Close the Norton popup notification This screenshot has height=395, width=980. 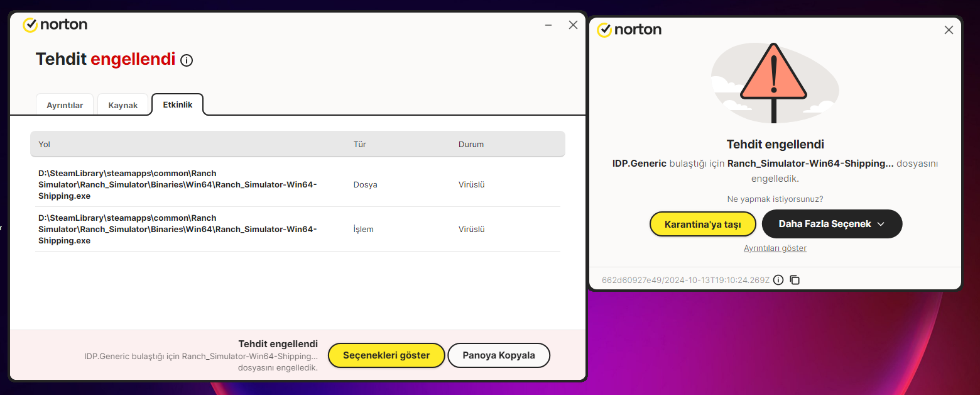tap(949, 30)
